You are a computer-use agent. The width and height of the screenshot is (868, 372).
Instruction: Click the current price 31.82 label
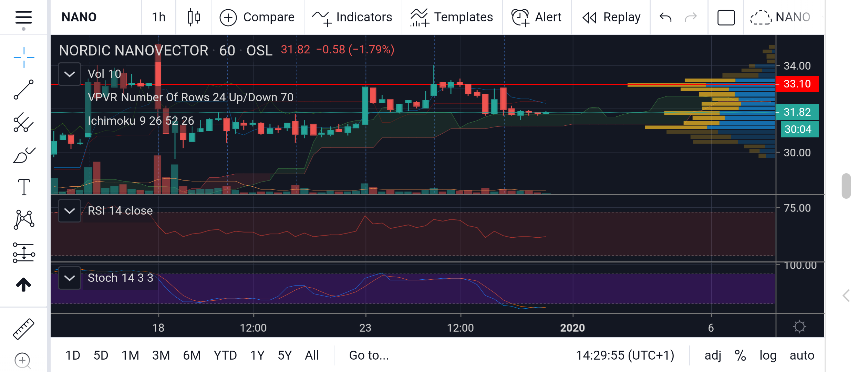pyautogui.click(x=797, y=112)
